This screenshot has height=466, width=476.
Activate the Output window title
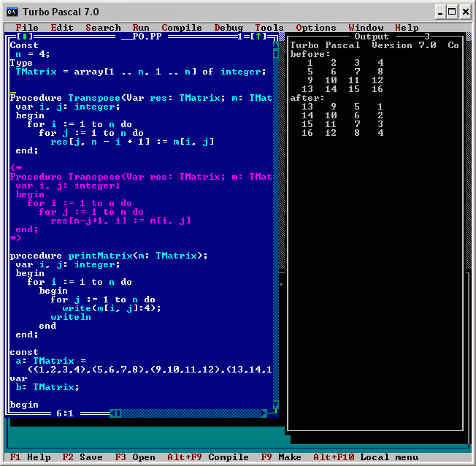click(x=372, y=37)
